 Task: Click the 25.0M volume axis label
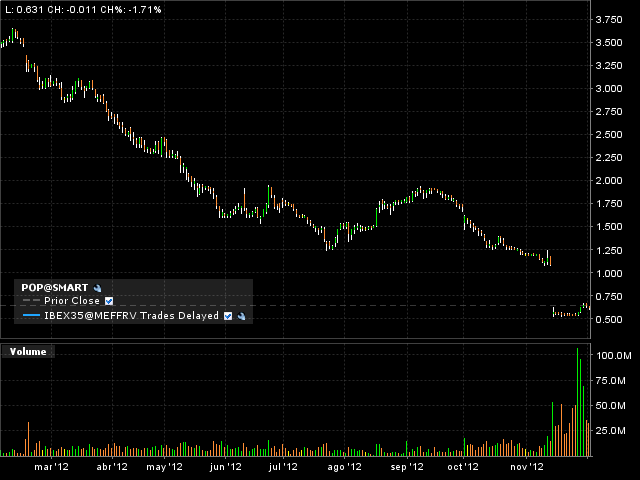click(612, 431)
